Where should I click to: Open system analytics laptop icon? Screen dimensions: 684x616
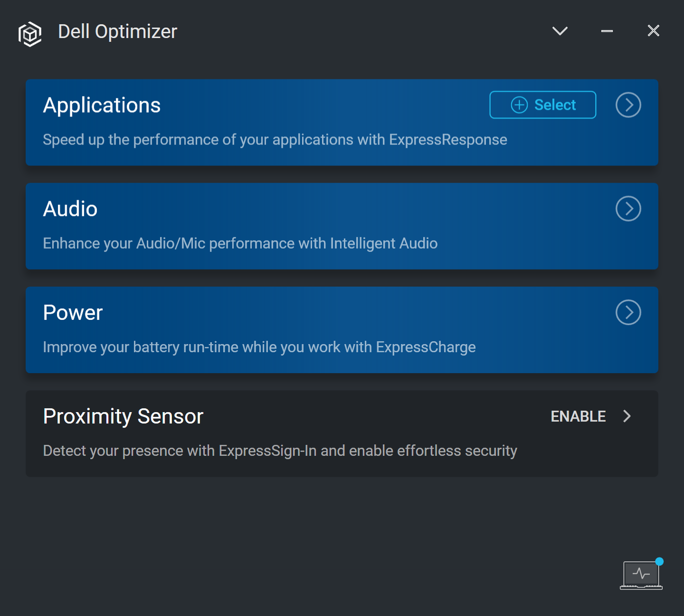pyautogui.click(x=641, y=574)
